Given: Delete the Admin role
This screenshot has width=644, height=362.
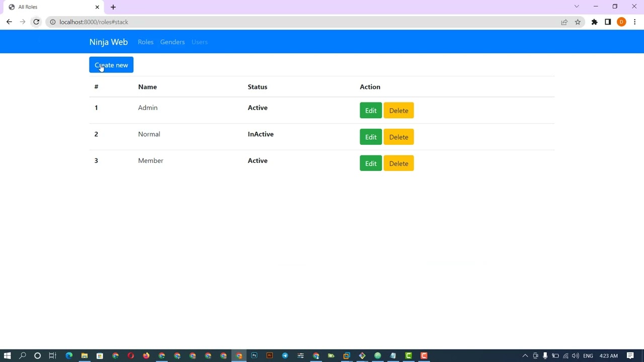Looking at the screenshot, I should point(398,111).
